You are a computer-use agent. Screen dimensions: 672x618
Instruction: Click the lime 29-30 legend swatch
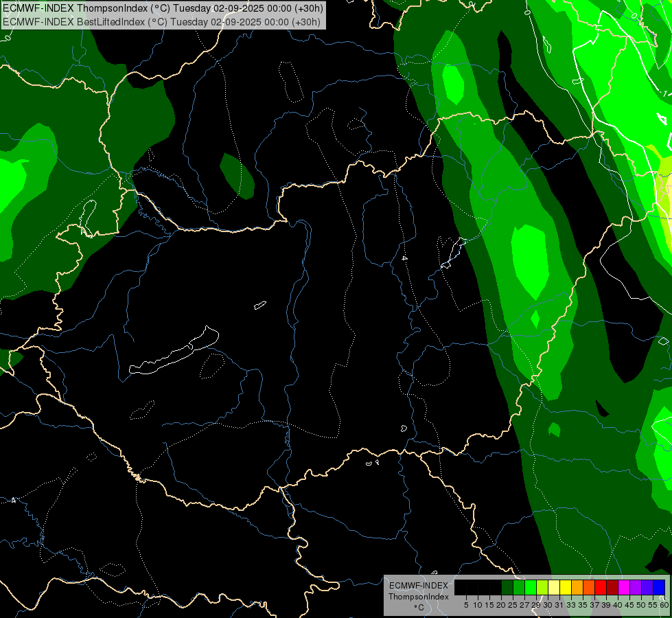click(542, 588)
